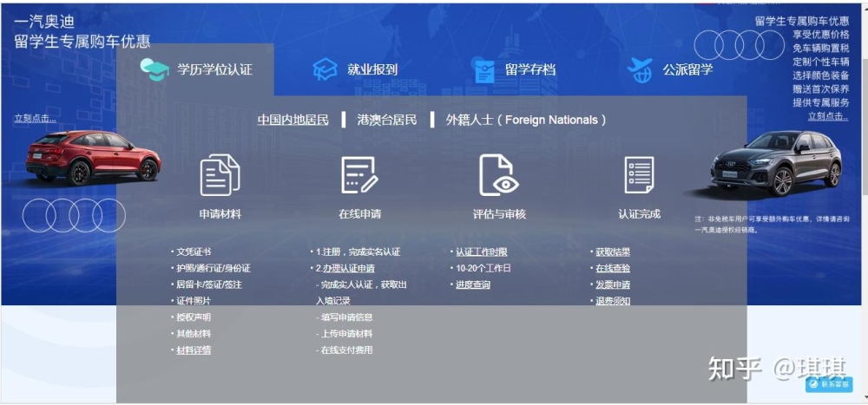Click the 授权声明 list item
This screenshot has height=405, width=868.
(194, 317)
